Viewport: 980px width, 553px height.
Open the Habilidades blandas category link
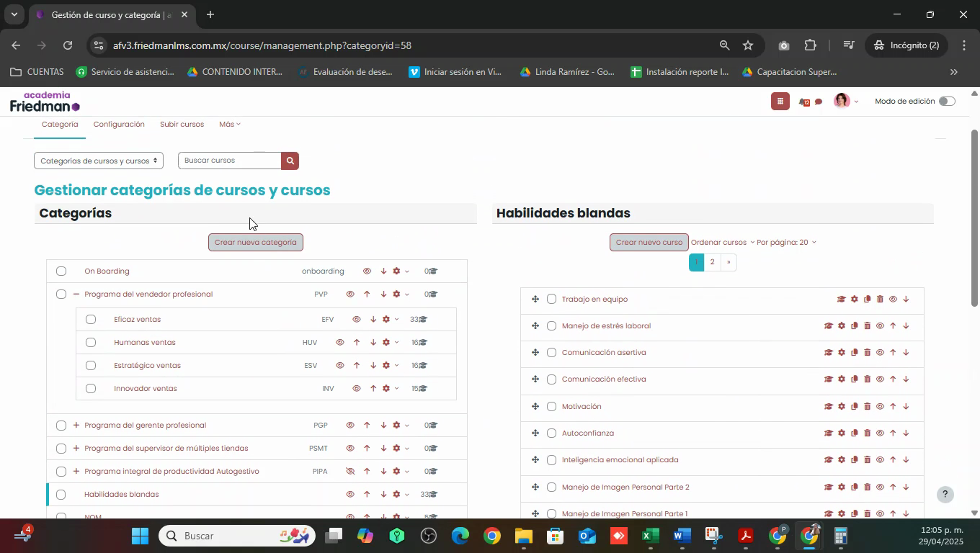pos(122,495)
